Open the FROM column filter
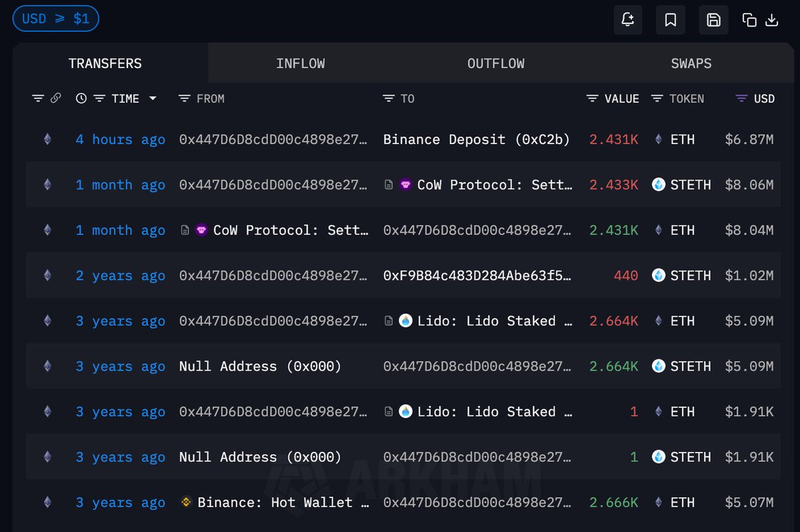Viewport: 800px width, 532px height. pyautogui.click(x=185, y=99)
